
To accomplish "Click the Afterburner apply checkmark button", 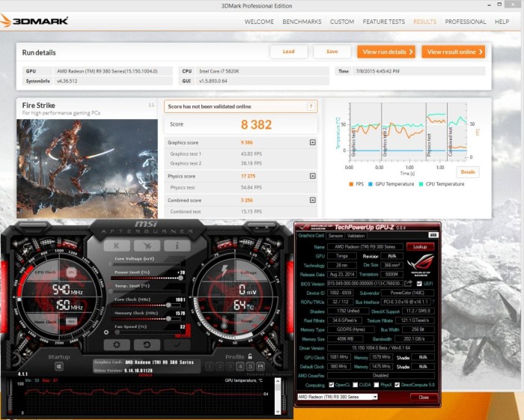I will [x=177, y=344].
